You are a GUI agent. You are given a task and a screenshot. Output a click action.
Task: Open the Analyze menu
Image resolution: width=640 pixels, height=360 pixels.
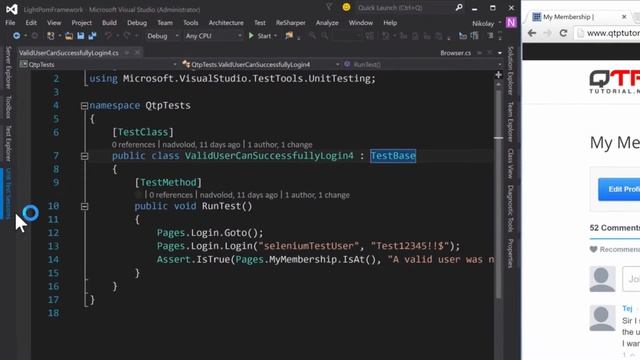click(327, 23)
